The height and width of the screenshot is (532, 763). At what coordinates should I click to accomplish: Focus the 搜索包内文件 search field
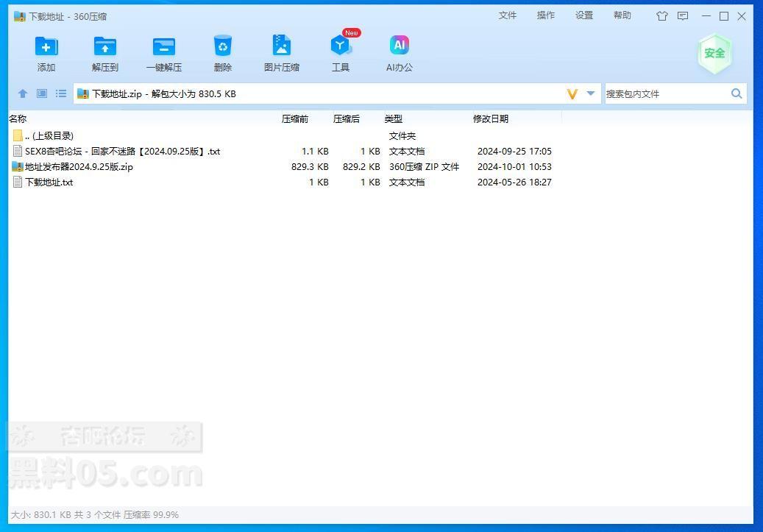(x=666, y=94)
